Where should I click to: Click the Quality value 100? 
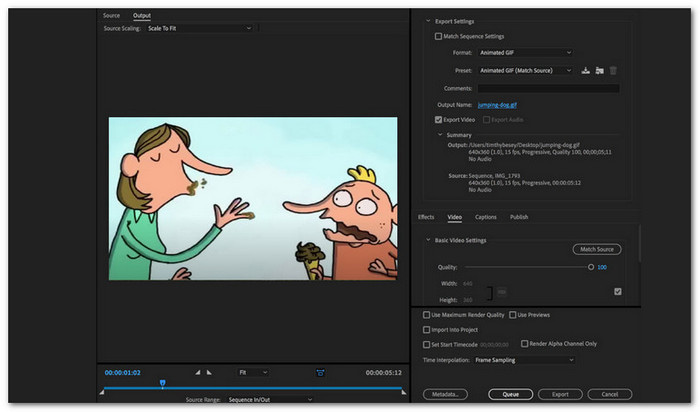point(602,267)
